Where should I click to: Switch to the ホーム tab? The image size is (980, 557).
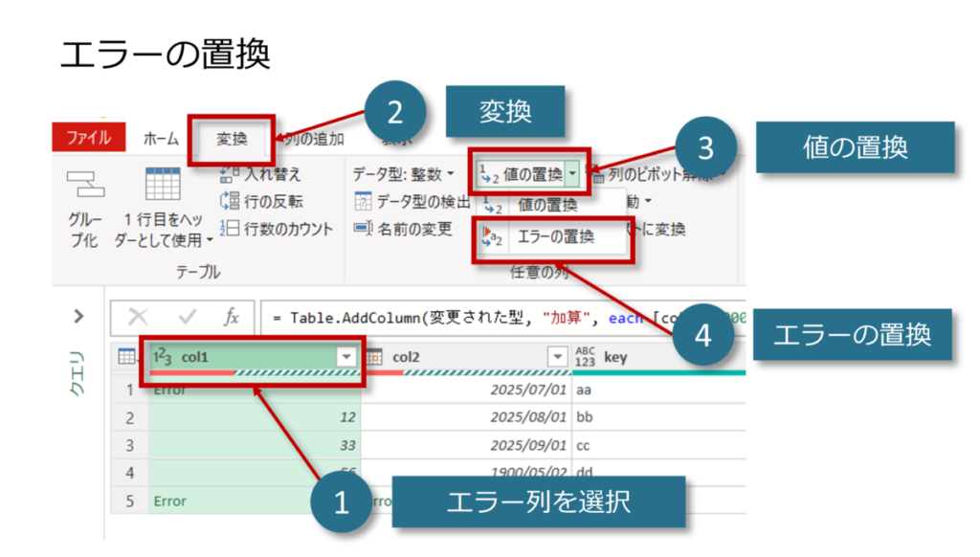point(161,139)
